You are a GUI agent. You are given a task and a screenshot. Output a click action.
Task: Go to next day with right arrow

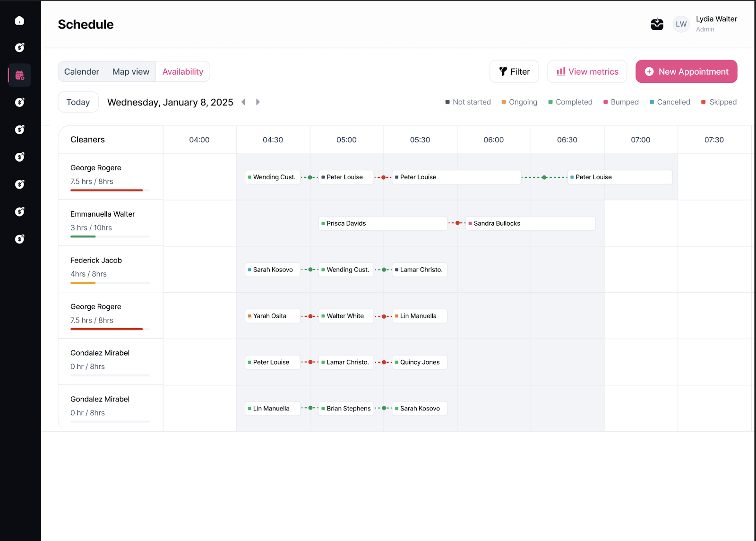(x=258, y=102)
